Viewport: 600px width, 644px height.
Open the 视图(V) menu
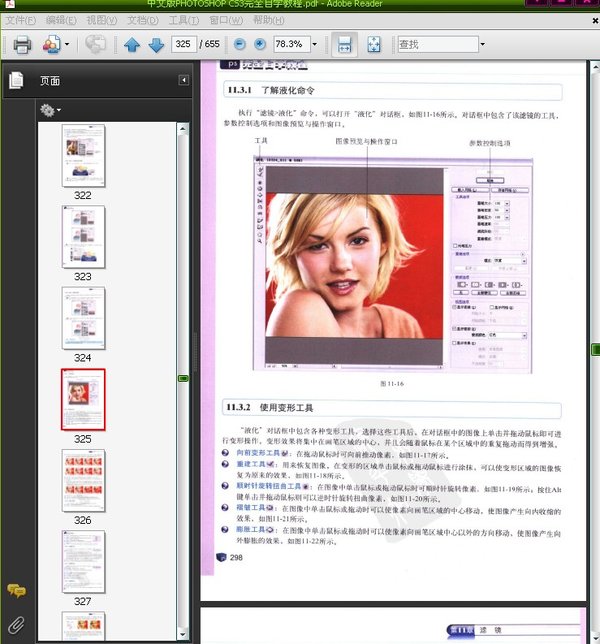point(100,20)
